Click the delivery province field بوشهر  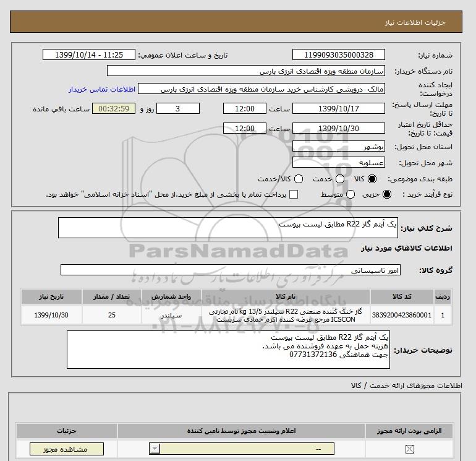pos(339,146)
